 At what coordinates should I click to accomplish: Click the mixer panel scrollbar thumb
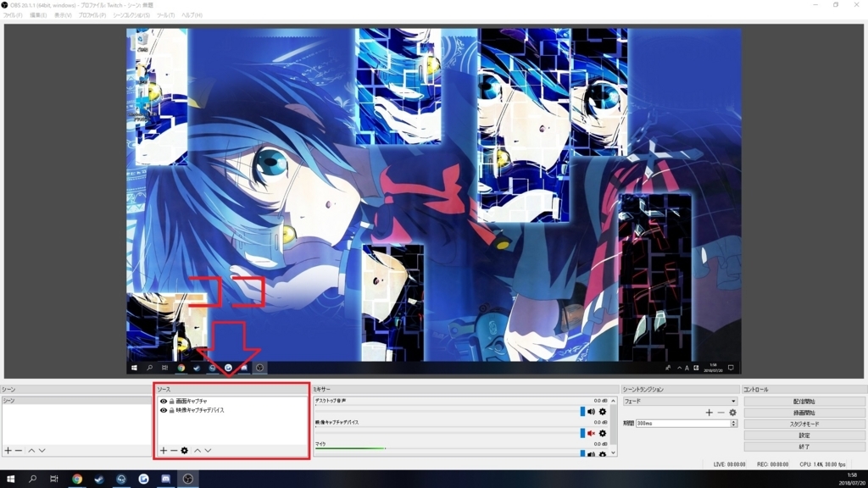[613, 424]
